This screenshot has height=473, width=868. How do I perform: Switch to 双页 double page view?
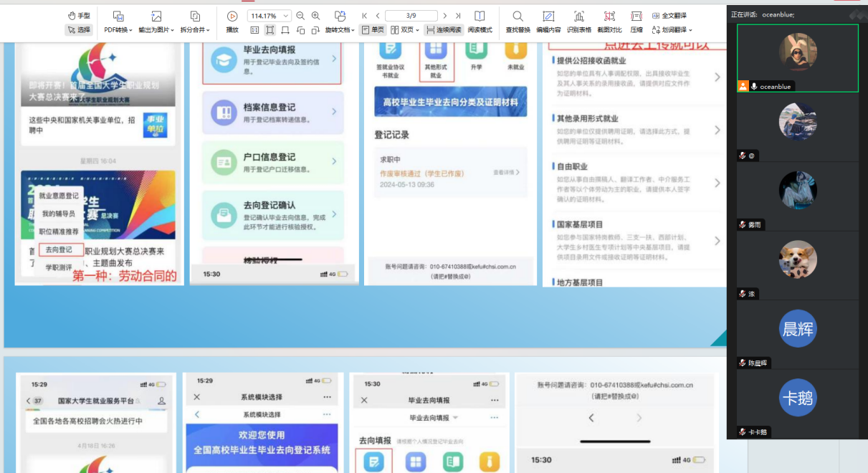(405, 30)
